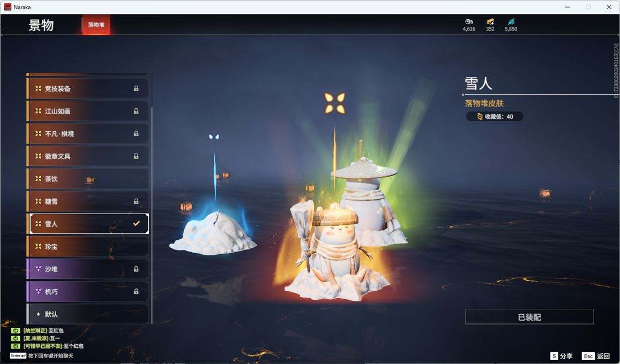This screenshot has height=364, width=620.
Task: Click the equipped checkmark on 雪人
Action: coord(137,223)
